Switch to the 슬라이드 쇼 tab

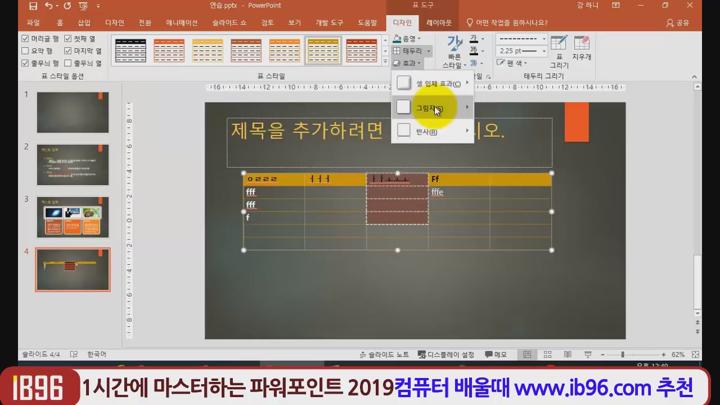coord(229,22)
